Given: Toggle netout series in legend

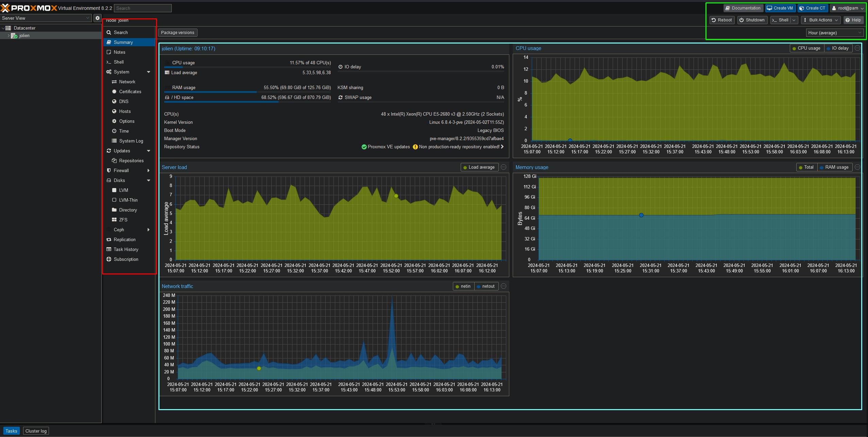Looking at the screenshot, I should [x=486, y=286].
